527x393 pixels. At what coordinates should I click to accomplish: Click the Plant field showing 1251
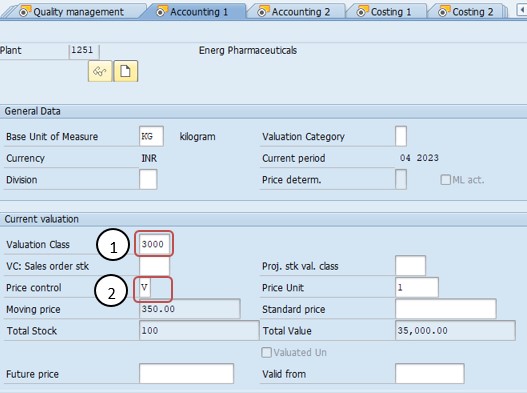coord(84,51)
